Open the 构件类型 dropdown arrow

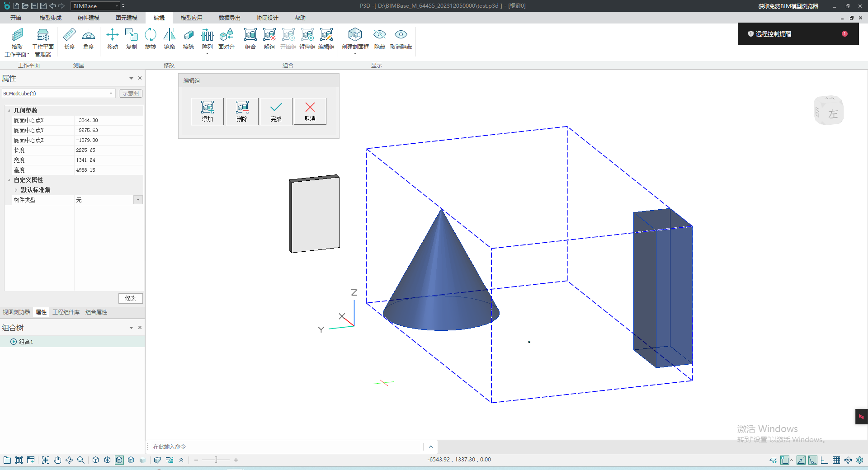138,200
